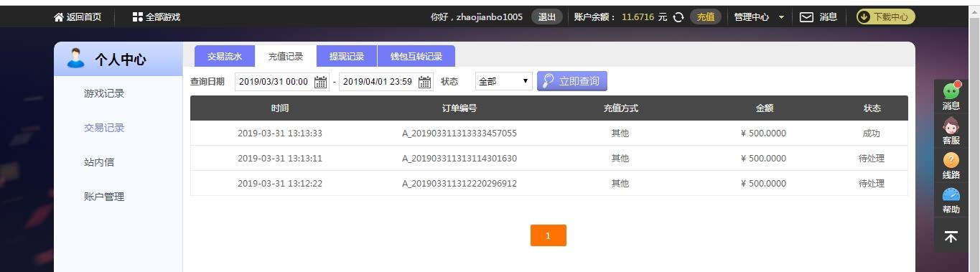This screenshot has height=272, width=980.
Task: Select the 钱包互转记录 tab
Action: click(x=416, y=56)
